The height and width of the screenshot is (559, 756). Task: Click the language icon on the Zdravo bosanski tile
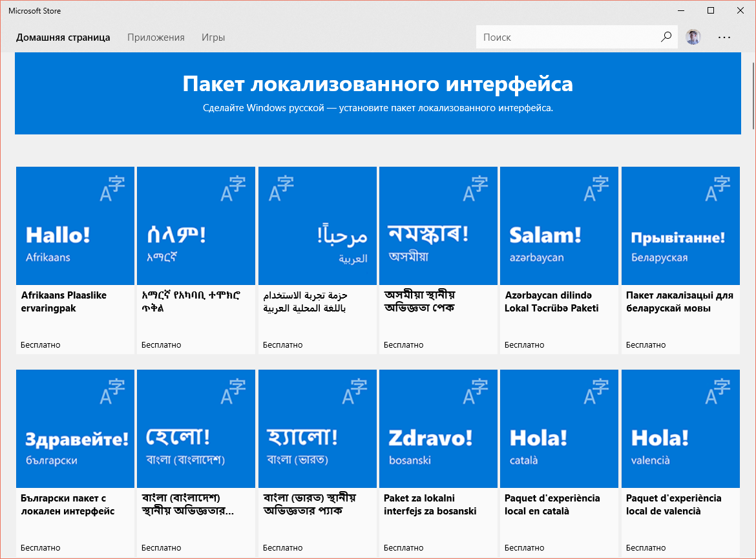click(475, 392)
